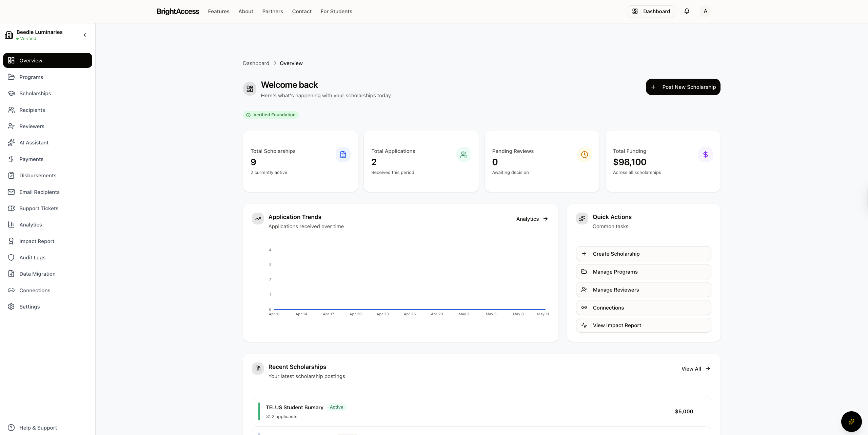
Task: Open Programs from the sidebar
Action: tap(47, 77)
